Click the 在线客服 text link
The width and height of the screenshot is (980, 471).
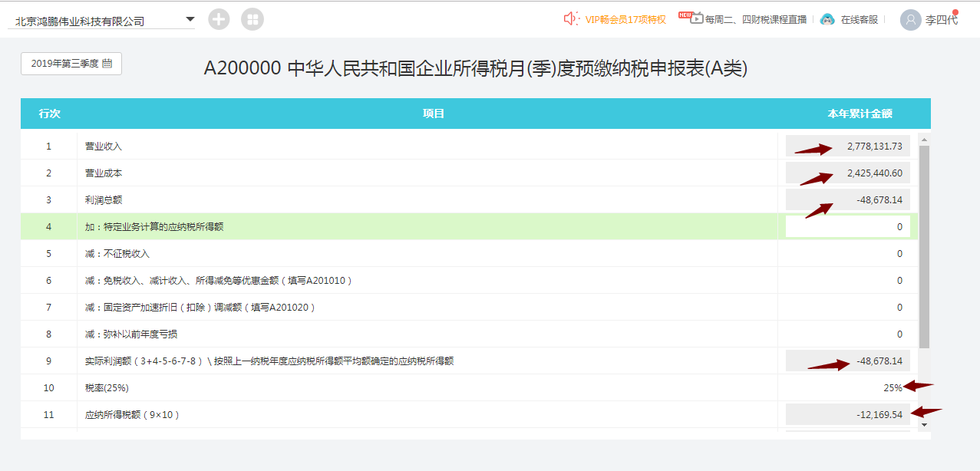coord(859,20)
